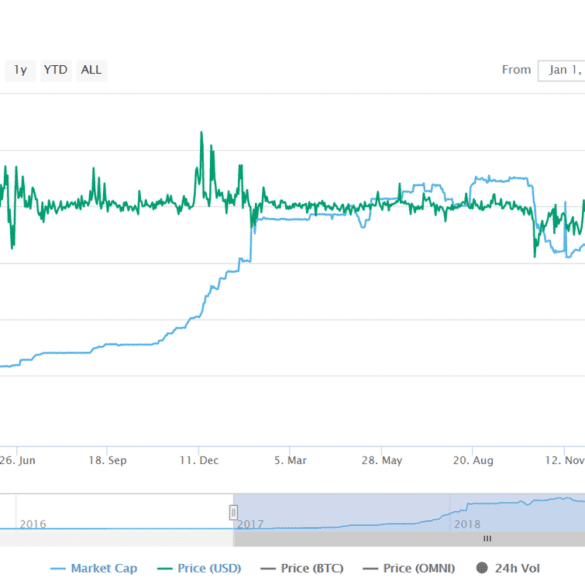Click the 5. Mar axis date label
The image size is (585, 585).
pyautogui.click(x=290, y=460)
